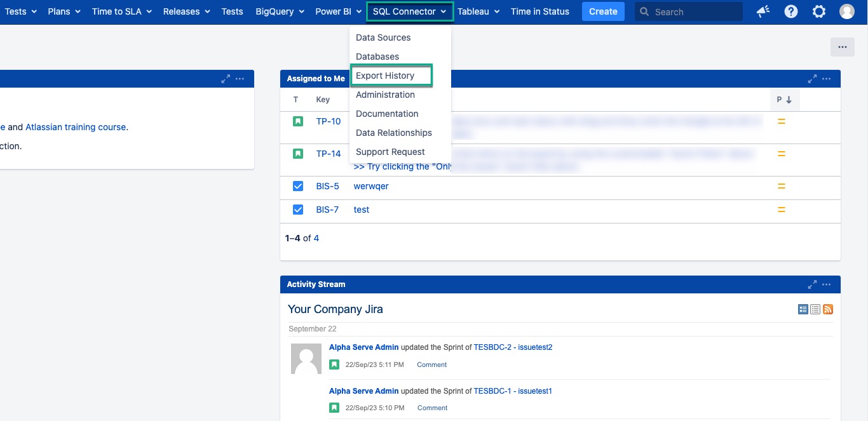Choose Data Sources in SQL Connector menu
This screenshot has height=421, width=868.
click(x=383, y=37)
